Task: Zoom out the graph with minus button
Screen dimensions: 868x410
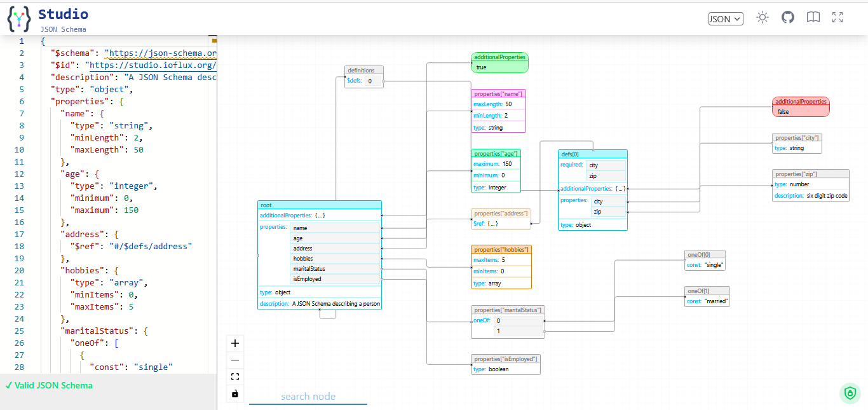Action: coord(235,360)
